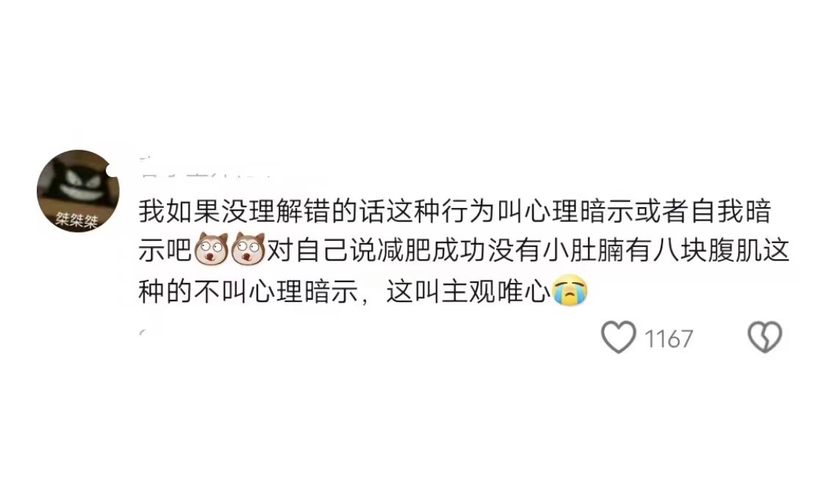Click the phrase 主观唯心 in the last line

click(x=495, y=291)
